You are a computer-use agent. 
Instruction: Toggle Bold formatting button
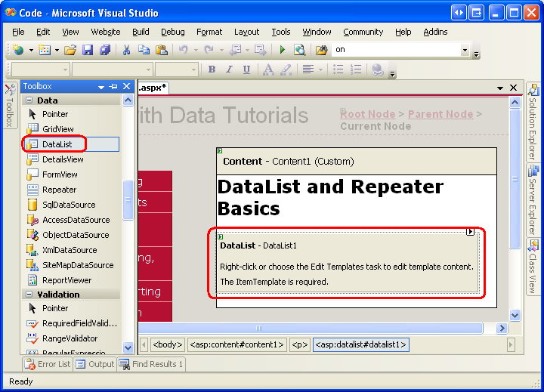click(212, 69)
